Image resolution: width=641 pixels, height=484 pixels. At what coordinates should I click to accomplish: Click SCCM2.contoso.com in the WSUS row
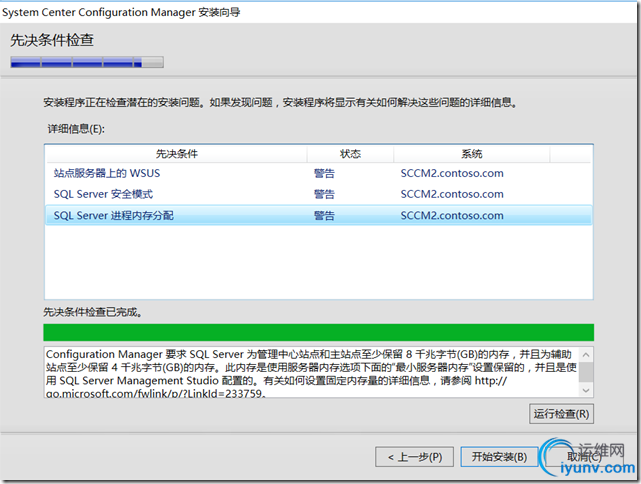coord(452,173)
